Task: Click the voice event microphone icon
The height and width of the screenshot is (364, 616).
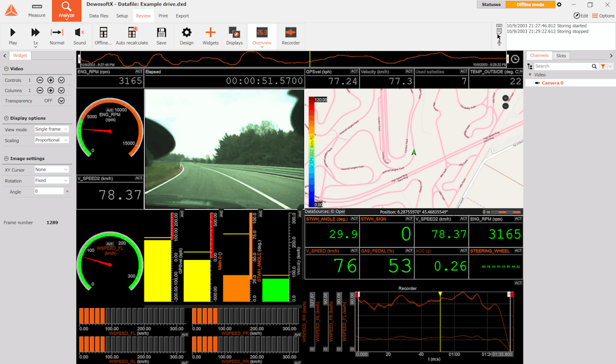Action: [499, 43]
